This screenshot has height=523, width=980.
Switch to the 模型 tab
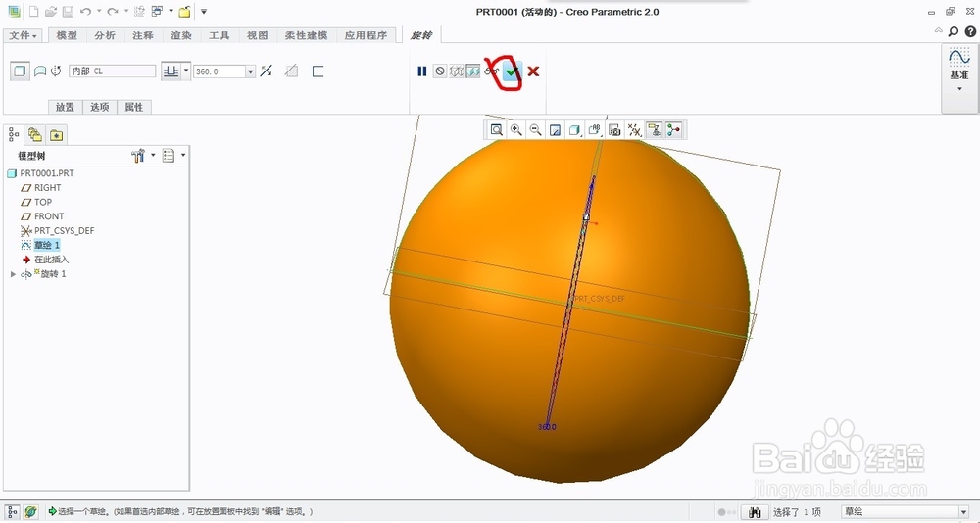(67, 35)
